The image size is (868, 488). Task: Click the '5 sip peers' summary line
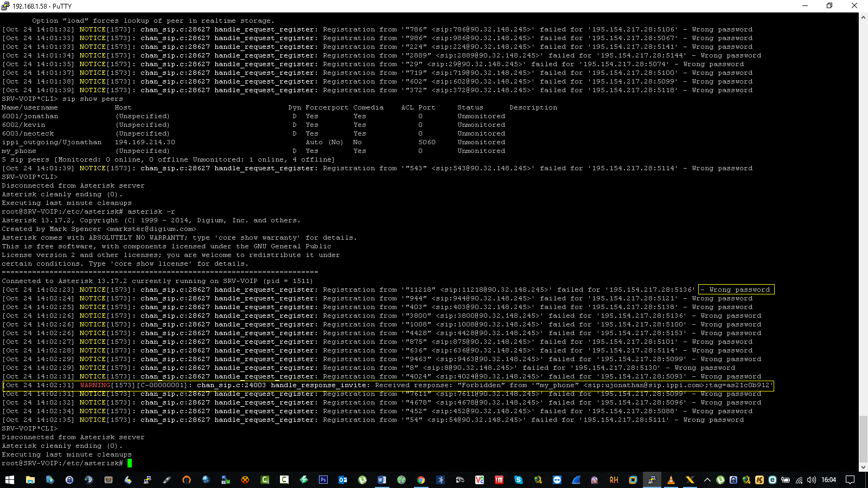[x=168, y=159]
